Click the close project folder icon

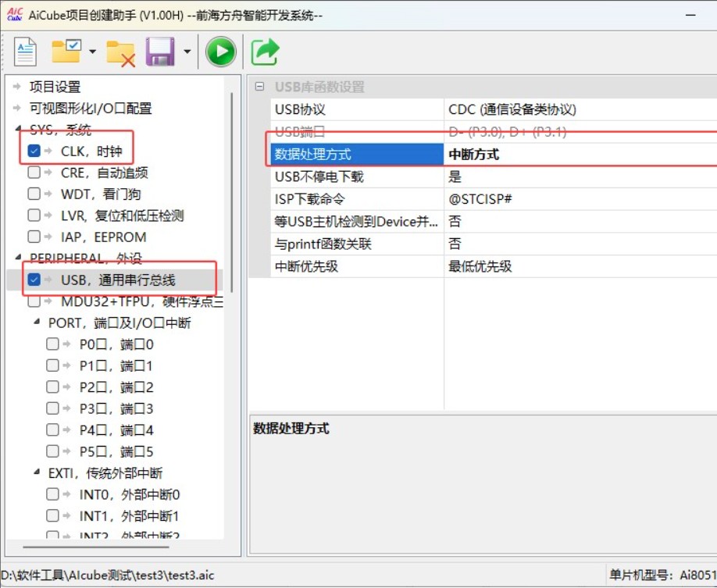(121, 52)
